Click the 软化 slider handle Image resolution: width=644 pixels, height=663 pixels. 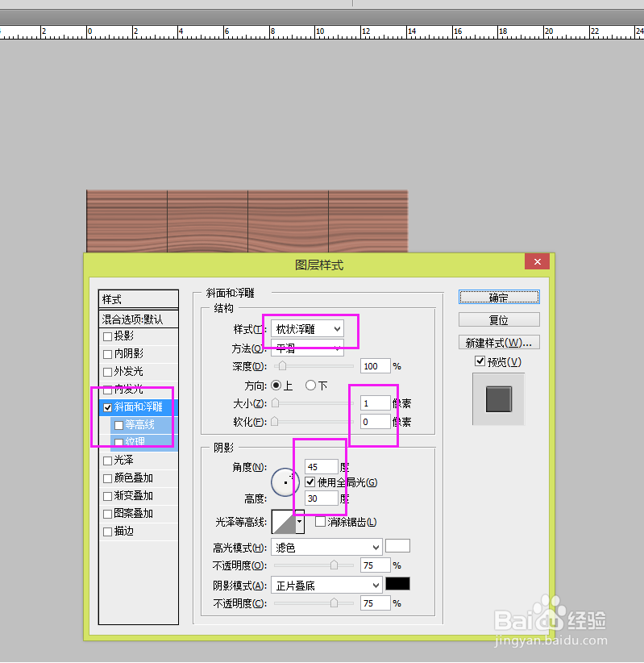[275, 422]
